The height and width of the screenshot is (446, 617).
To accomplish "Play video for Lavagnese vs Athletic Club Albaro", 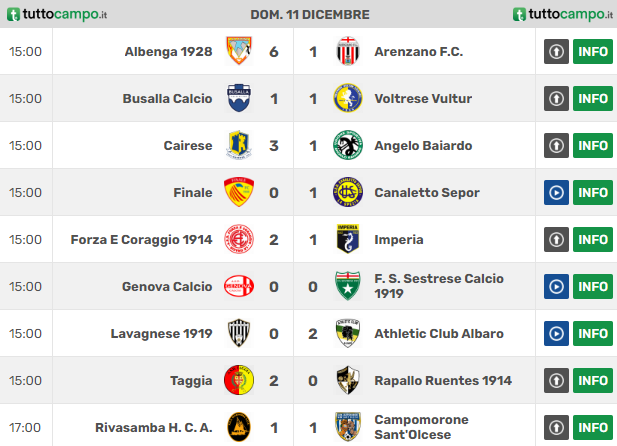I will 556,333.
